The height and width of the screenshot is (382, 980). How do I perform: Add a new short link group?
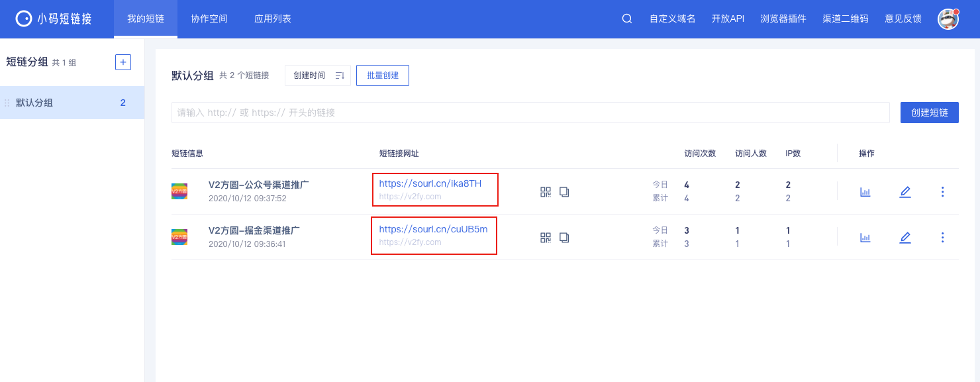pyautogui.click(x=123, y=62)
